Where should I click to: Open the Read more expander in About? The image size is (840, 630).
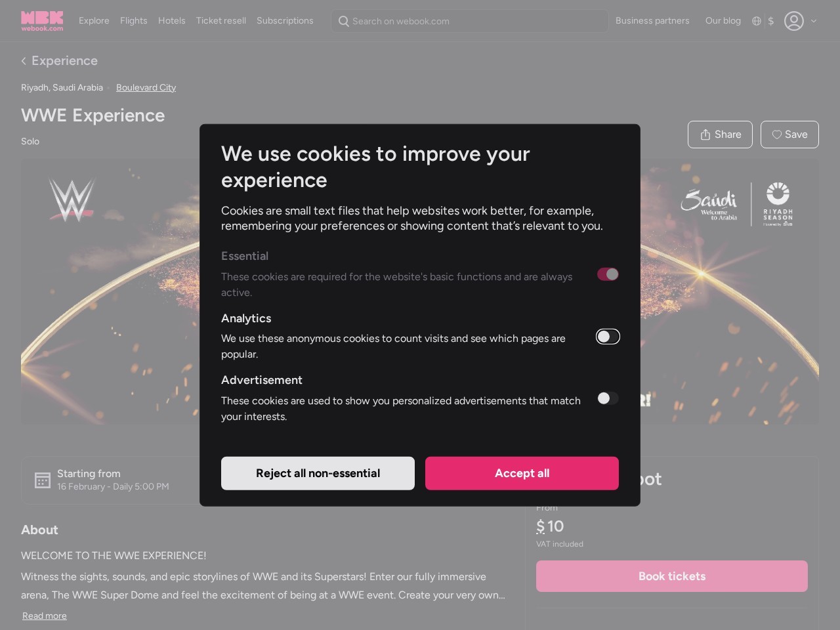pyautogui.click(x=44, y=616)
